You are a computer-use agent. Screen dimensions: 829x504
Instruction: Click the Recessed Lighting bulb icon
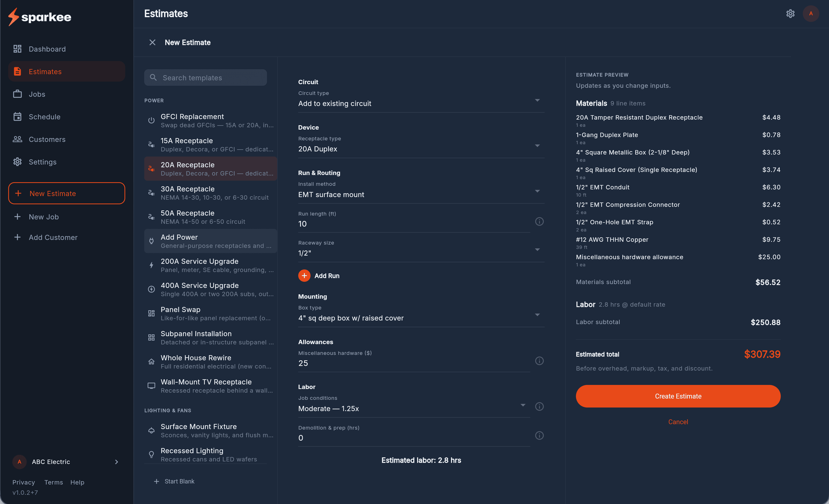[151, 454]
